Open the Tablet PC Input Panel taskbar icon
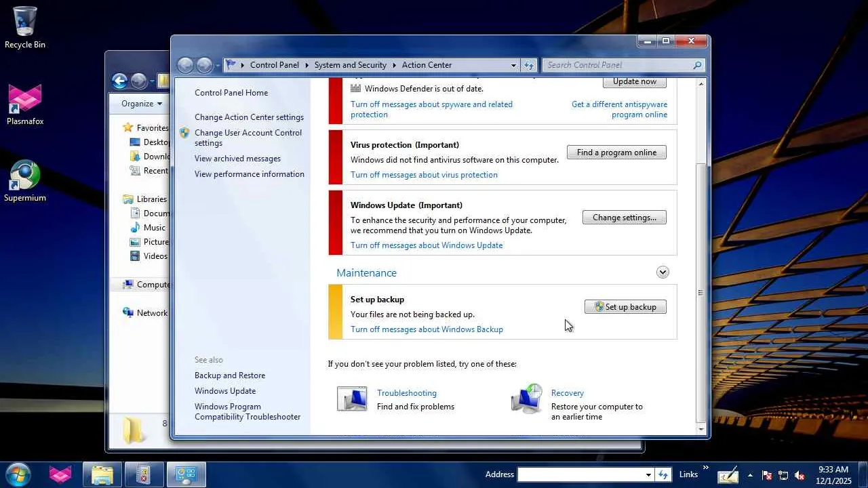Screen dimensions: 868x488 coord(728,475)
